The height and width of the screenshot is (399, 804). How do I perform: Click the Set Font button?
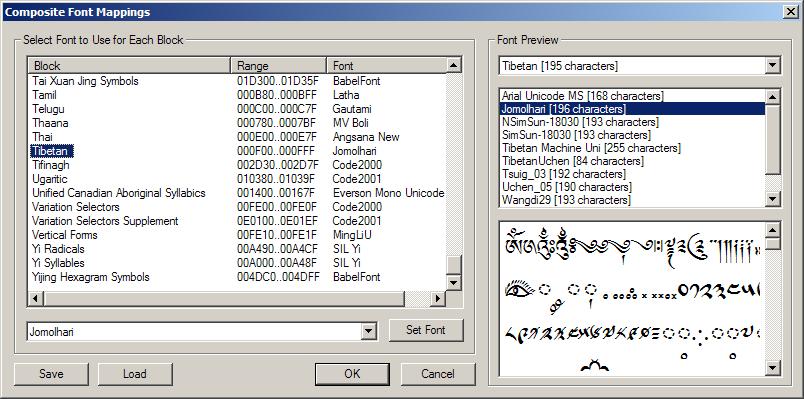point(426,330)
